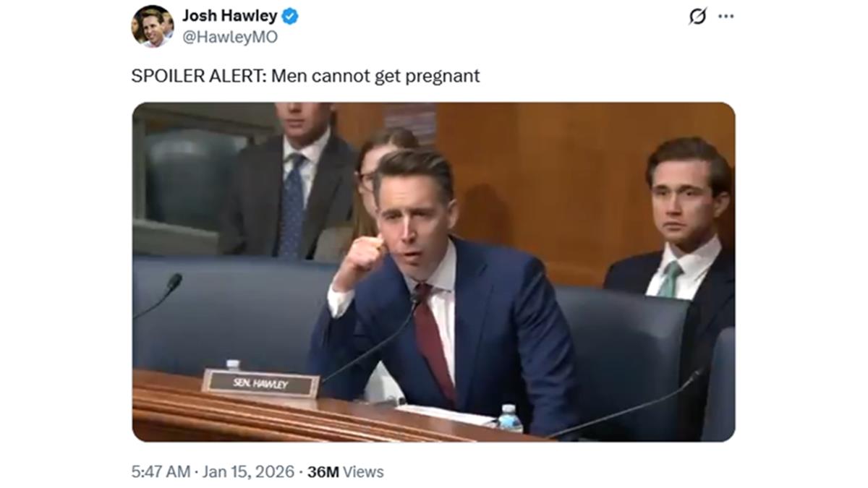Click the 5:47 AM timestamp
This screenshot has height=488, width=868.
[x=161, y=472]
